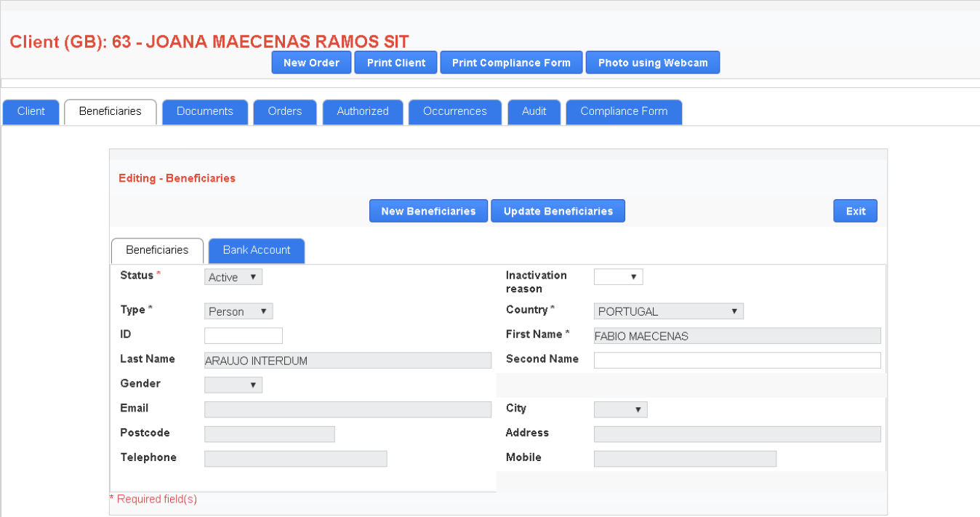Open the Bank Account sub-tab
Screen dimensions: 980x517
(256, 250)
